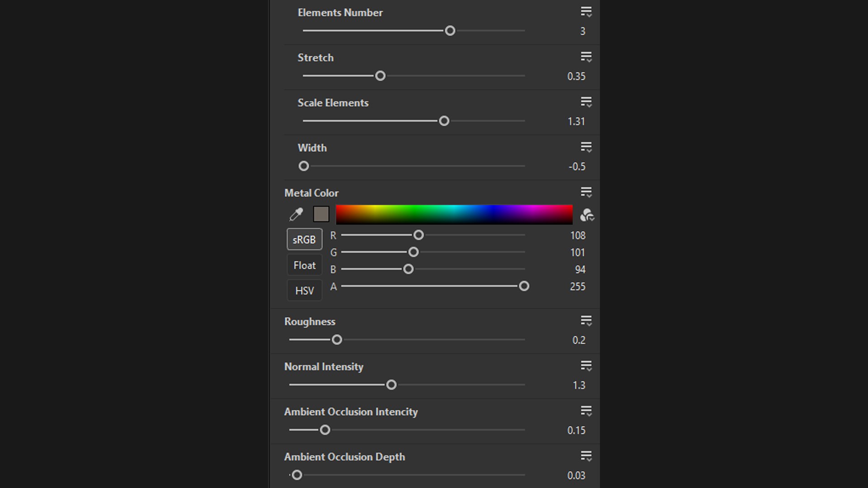
Task: Open Scale Elements options menu icon
Action: [x=586, y=103]
